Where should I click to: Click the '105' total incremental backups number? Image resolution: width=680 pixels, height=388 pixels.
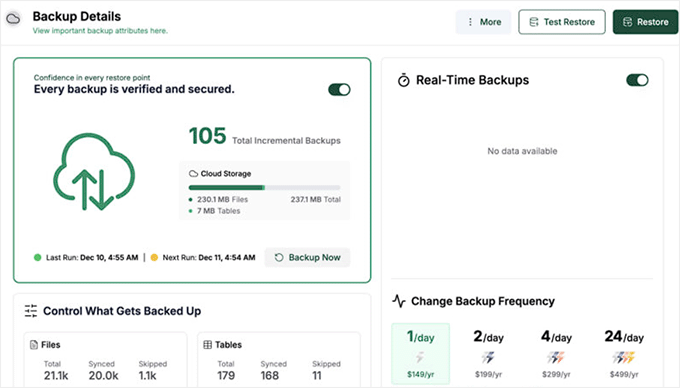208,136
